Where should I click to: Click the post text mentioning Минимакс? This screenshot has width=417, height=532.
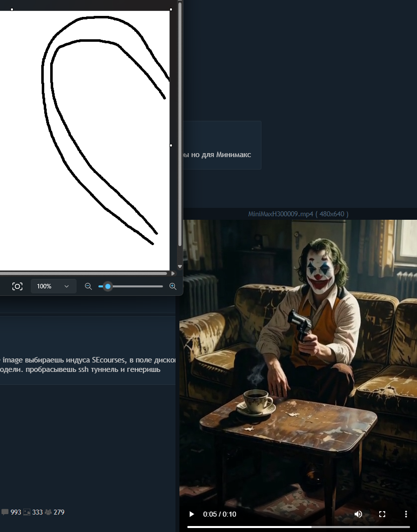[217, 155]
